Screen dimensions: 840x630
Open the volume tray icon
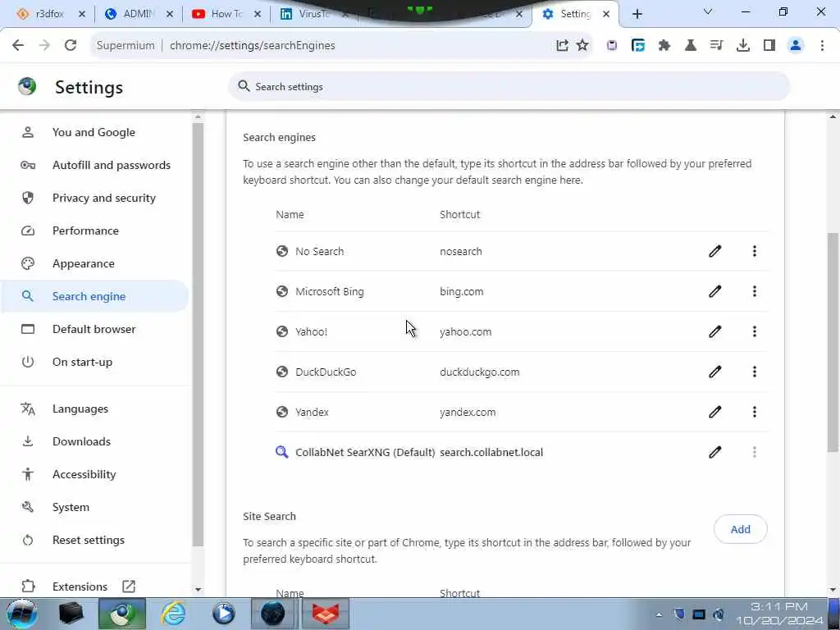pos(719,614)
